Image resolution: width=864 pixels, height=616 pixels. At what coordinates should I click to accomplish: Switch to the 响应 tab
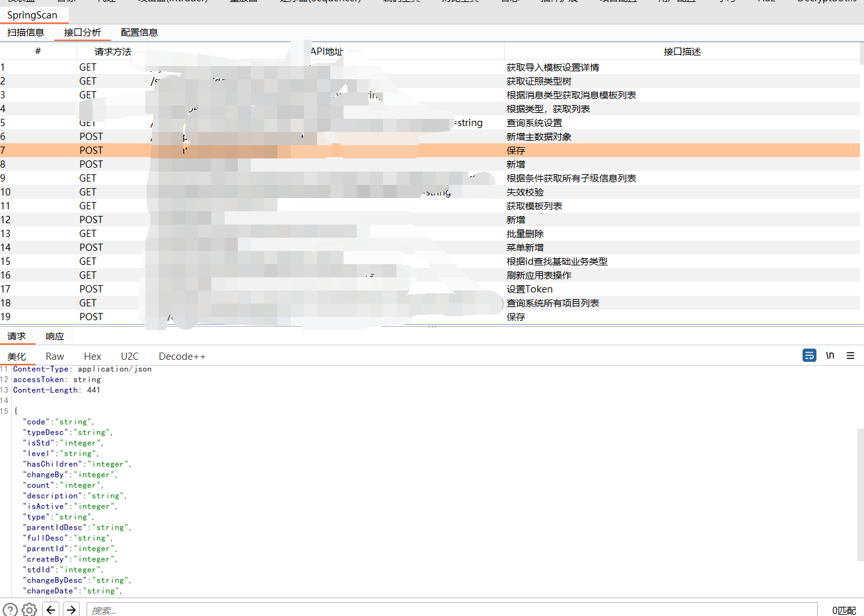point(55,336)
